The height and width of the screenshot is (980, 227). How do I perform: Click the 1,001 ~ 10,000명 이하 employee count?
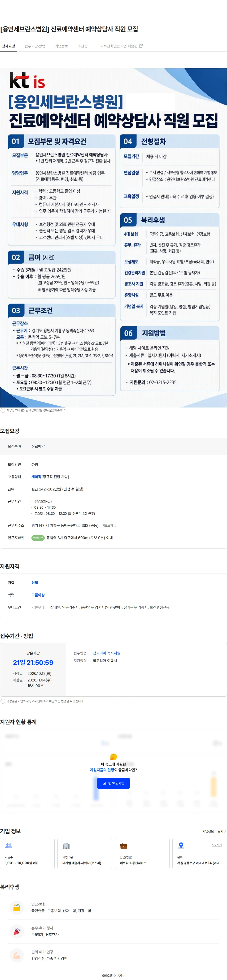pos(22,863)
